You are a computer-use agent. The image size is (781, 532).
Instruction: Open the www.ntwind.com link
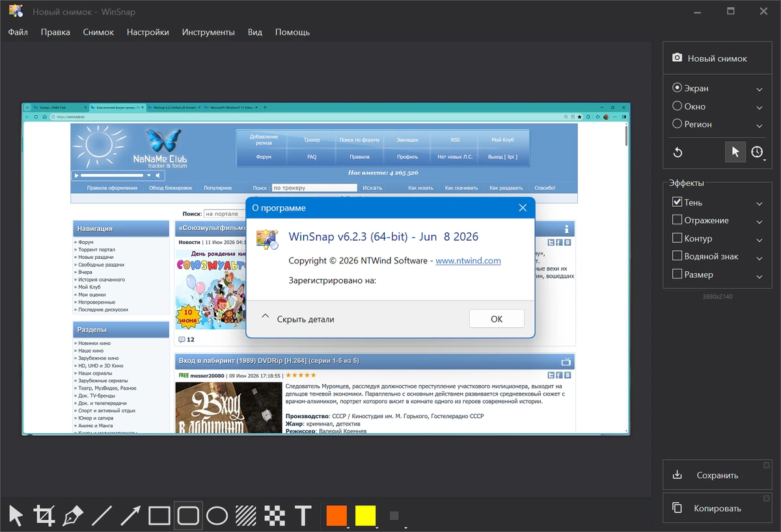point(468,260)
